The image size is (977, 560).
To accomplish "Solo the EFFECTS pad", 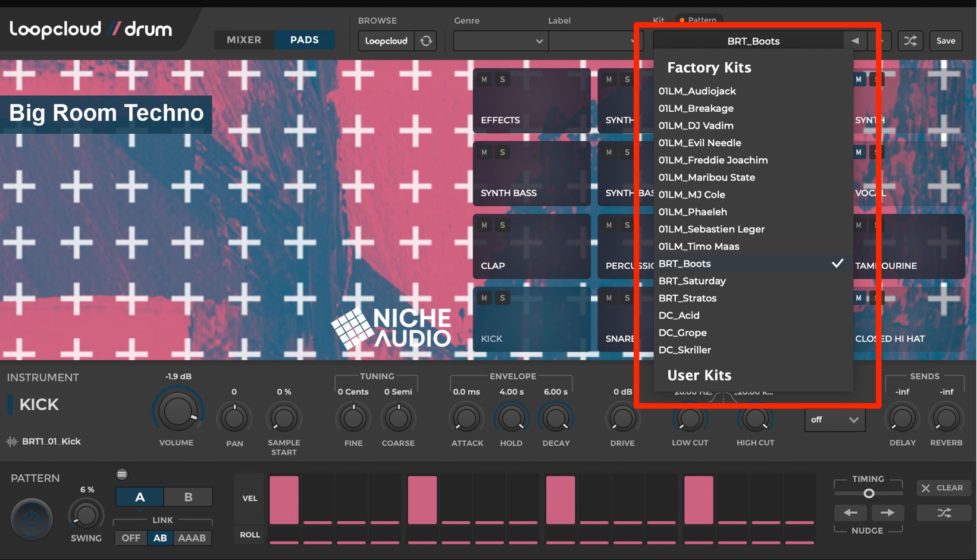I will 503,79.
